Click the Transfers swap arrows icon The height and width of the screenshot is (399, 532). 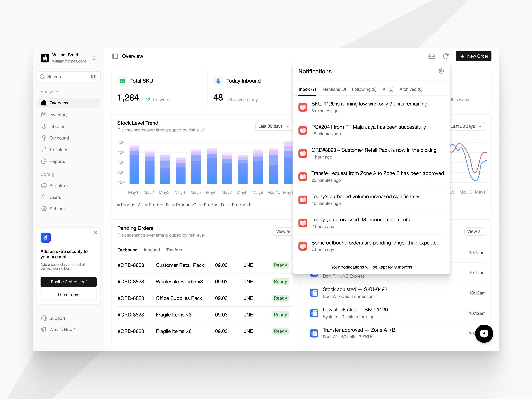tap(44, 150)
